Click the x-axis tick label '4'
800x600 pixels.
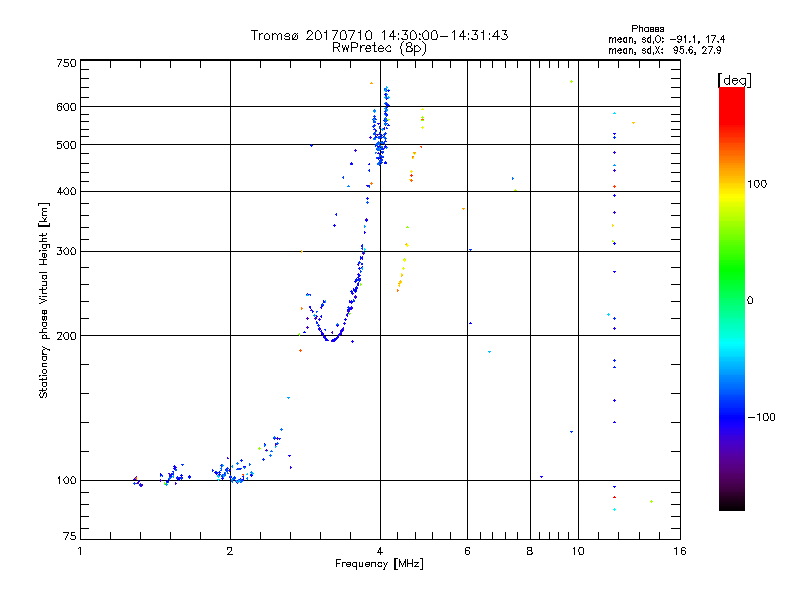point(380,551)
